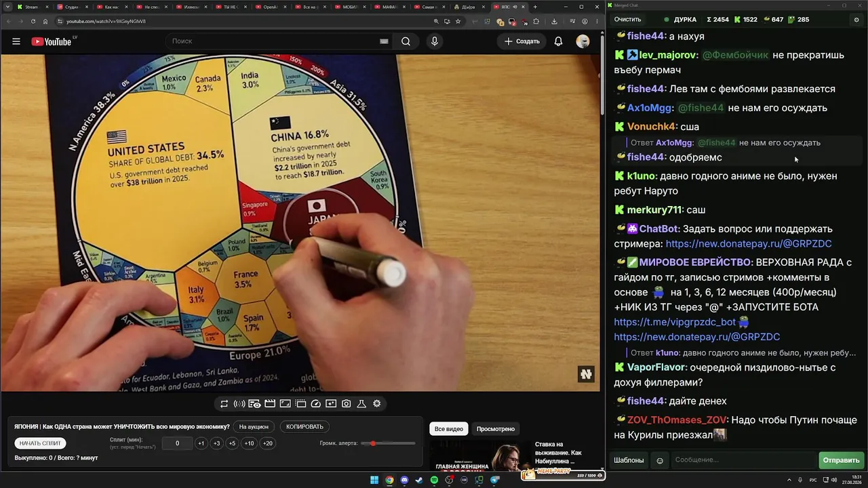Image resolution: width=868 pixels, height=488 pixels.
Task: Open the YouTube account avatar menu
Action: point(583,41)
